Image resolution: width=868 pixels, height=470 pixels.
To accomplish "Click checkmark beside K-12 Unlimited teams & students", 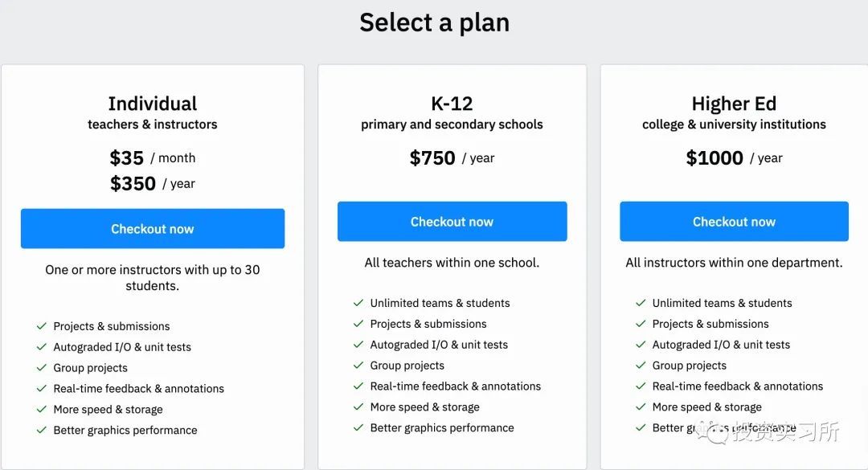I will (358, 303).
